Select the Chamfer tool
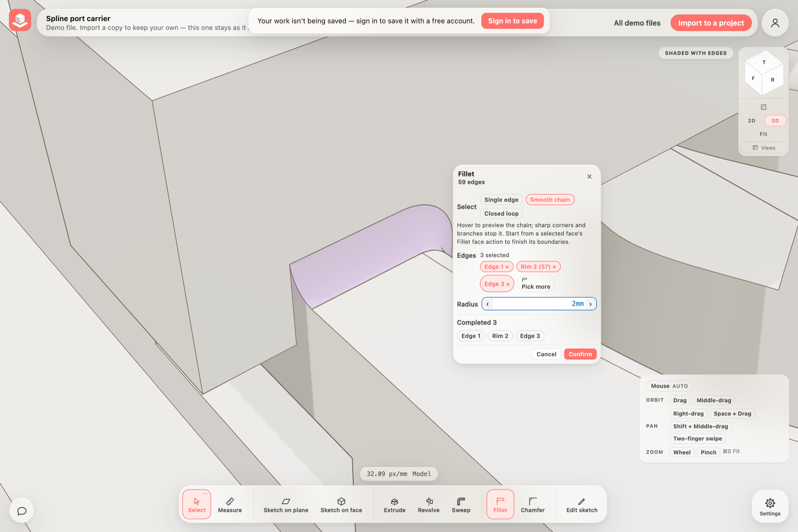The image size is (798, 532). coord(532,504)
